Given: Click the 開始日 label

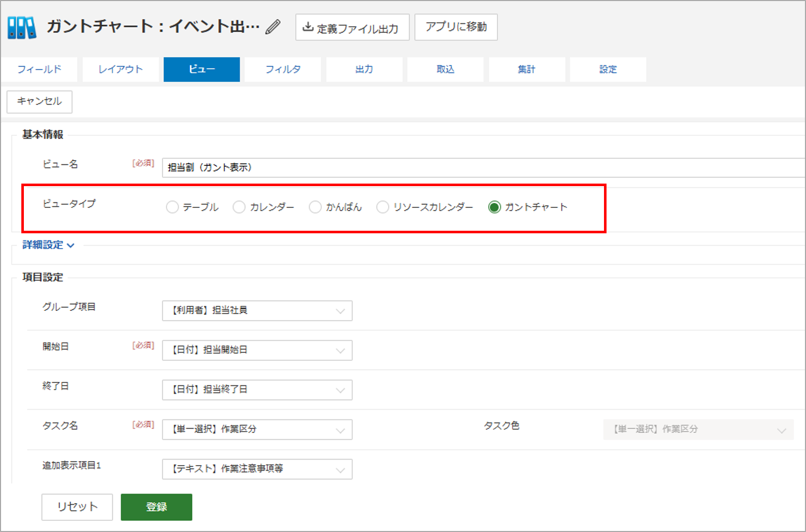Looking at the screenshot, I should coord(56,346).
